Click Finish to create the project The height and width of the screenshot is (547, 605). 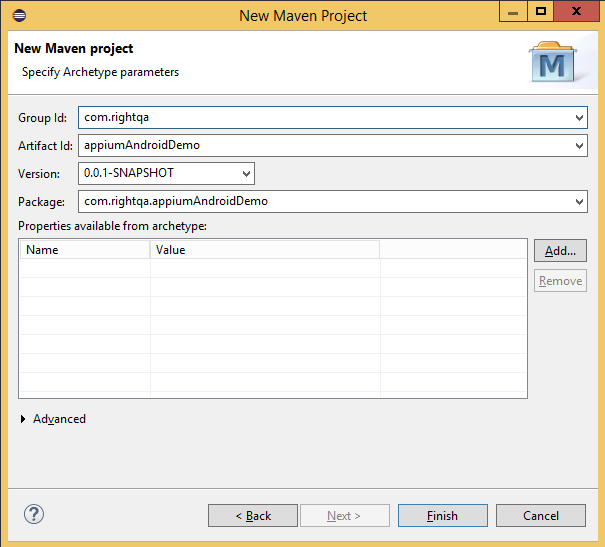(x=443, y=515)
